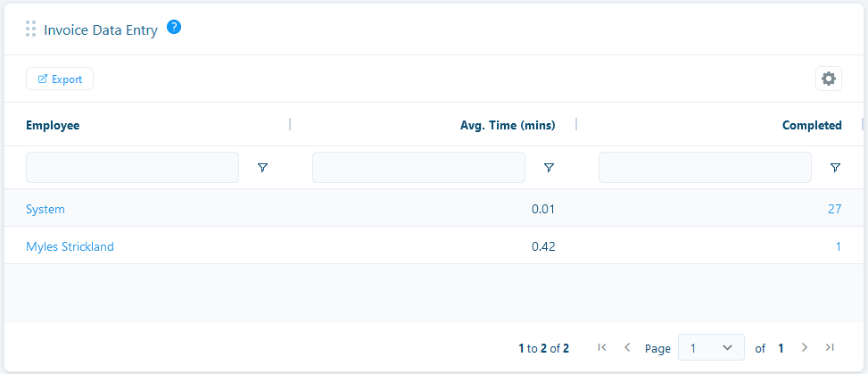The image size is (868, 374).
Task: Click the Export button
Action: point(60,79)
